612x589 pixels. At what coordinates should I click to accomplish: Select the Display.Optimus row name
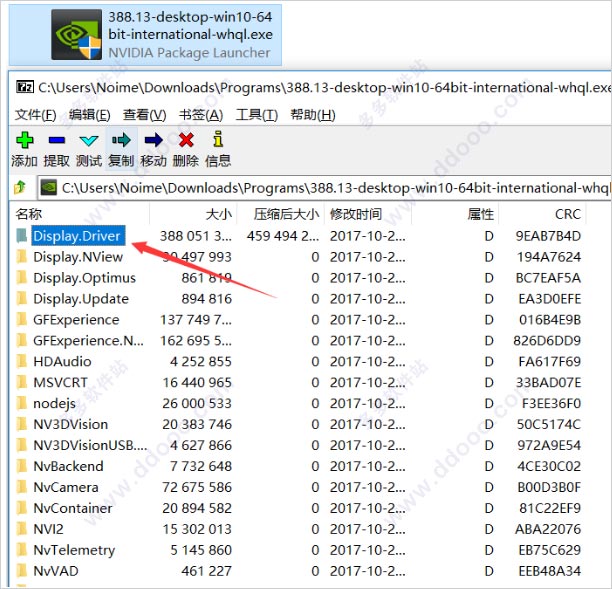84,278
